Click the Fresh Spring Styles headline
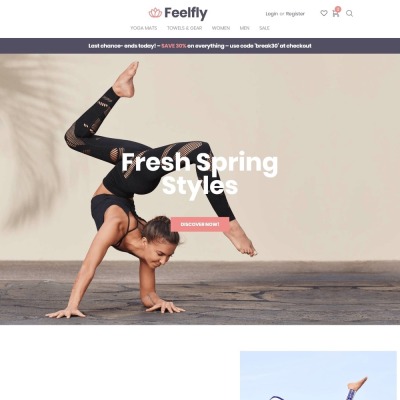The height and width of the screenshot is (400, 400). (200, 174)
